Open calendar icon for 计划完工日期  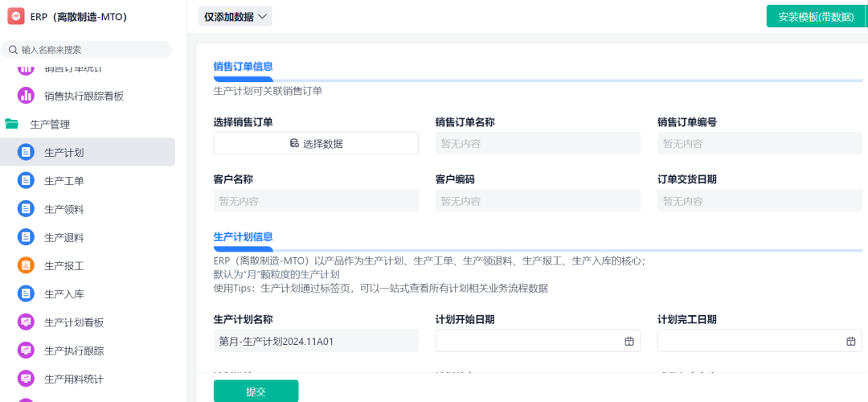click(851, 342)
